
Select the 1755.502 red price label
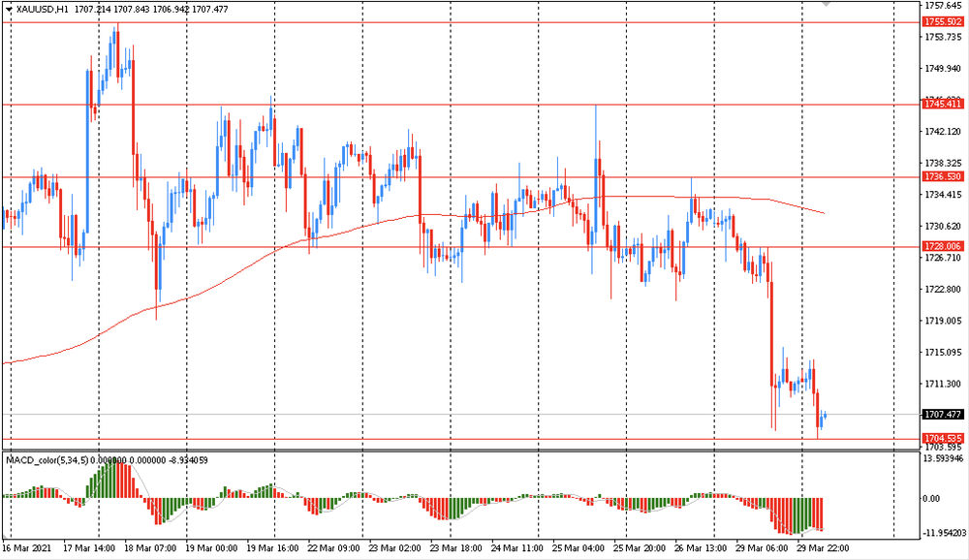tap(941, 21)
